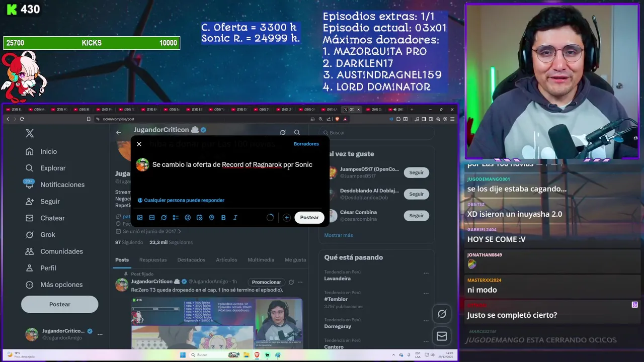Viewport: 644px width, 362px height.
Task: Click Mostrar más suggestions link
Action: (338, 235)
